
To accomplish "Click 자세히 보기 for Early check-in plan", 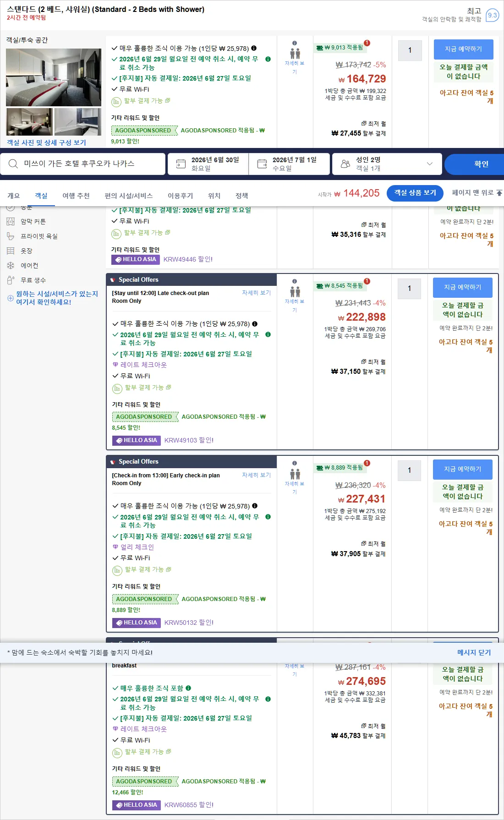I will pos(257,475).
